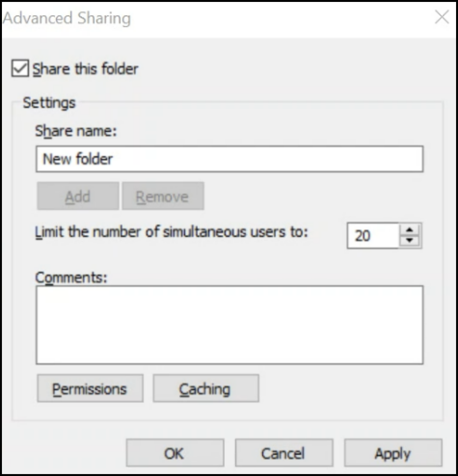Click inside the Comments text box
Screen dimensions: 458x476
pos(229,325)
